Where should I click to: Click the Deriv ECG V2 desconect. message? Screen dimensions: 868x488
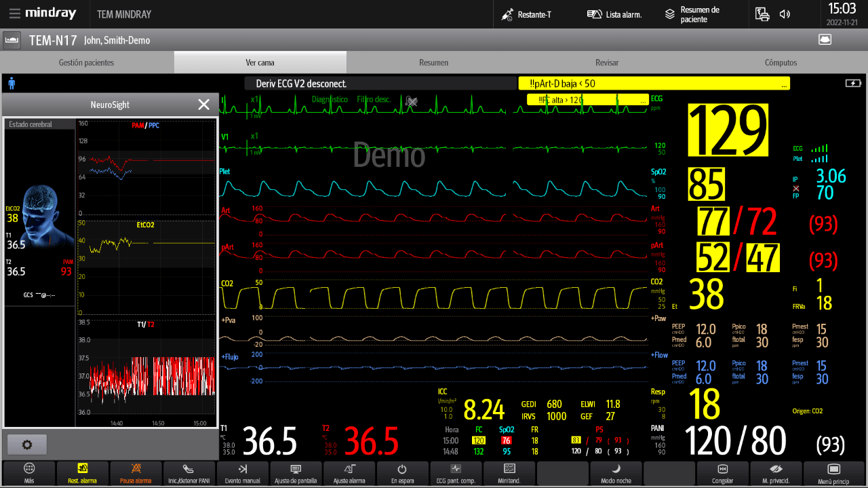[380, 83]
